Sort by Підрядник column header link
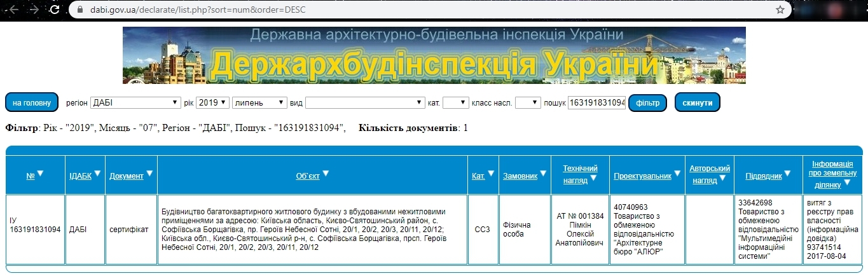The height and width of the screenshot is (276, 868). [763, 176]
